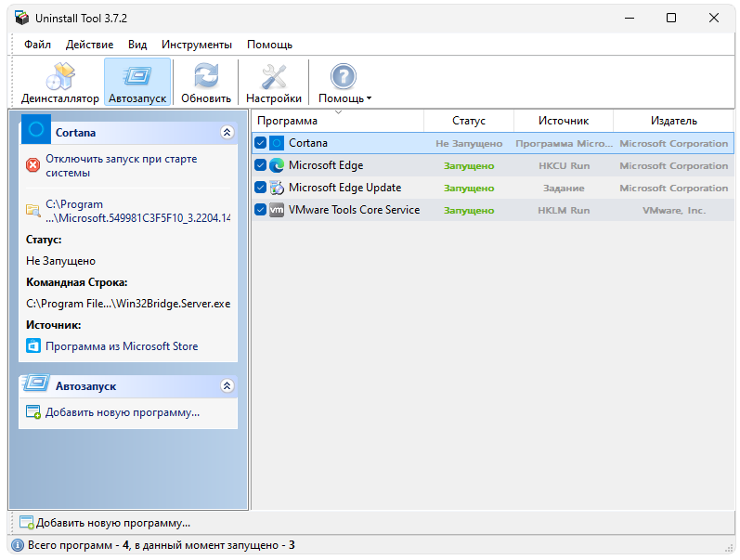Uncheck the Cortana startup checkbox
Viewport: 740px width, 560px height.
(261, 143)
